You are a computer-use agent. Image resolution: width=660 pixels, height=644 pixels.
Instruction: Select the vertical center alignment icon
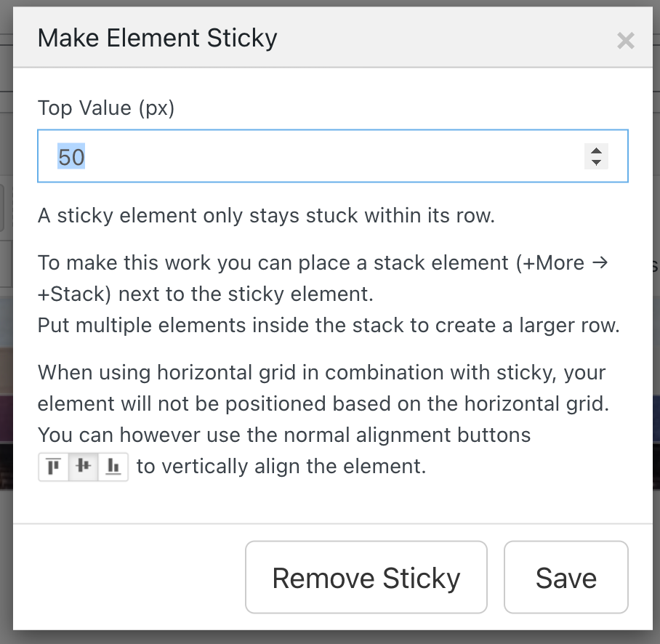pos(83,466)
